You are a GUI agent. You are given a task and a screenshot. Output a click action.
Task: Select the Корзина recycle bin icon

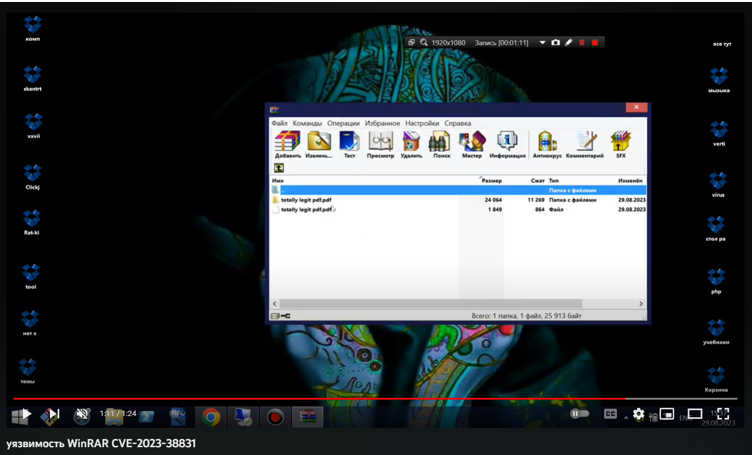pos(716,380)
